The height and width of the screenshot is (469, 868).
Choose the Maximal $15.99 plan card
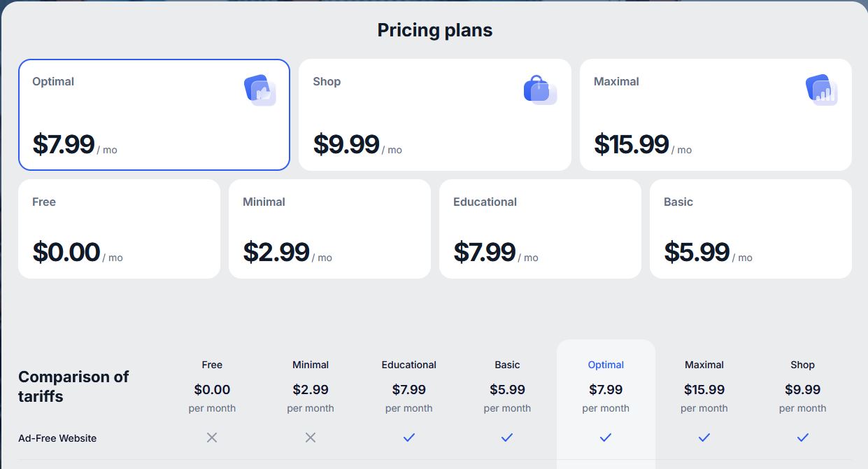tap(716, 115)
